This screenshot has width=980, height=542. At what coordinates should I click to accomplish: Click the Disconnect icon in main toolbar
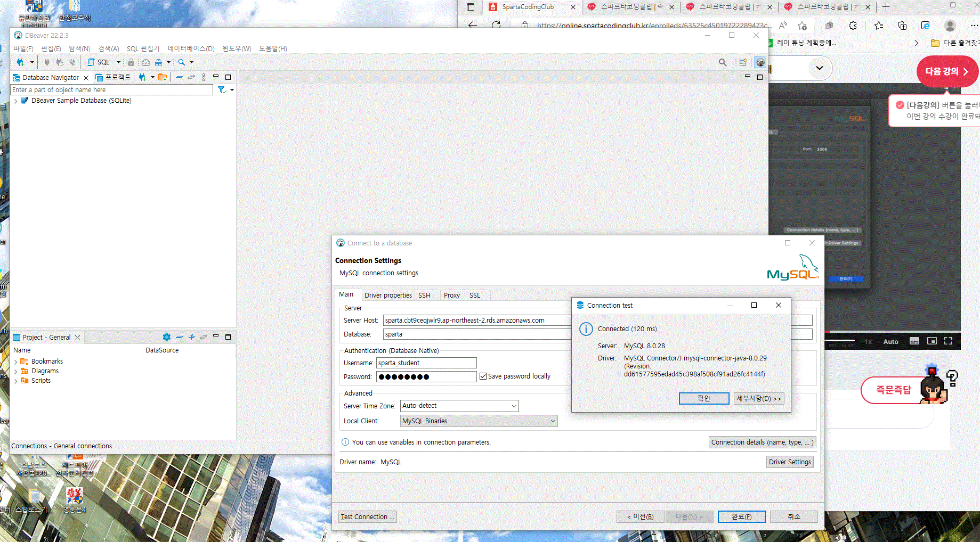click(72, 62)
